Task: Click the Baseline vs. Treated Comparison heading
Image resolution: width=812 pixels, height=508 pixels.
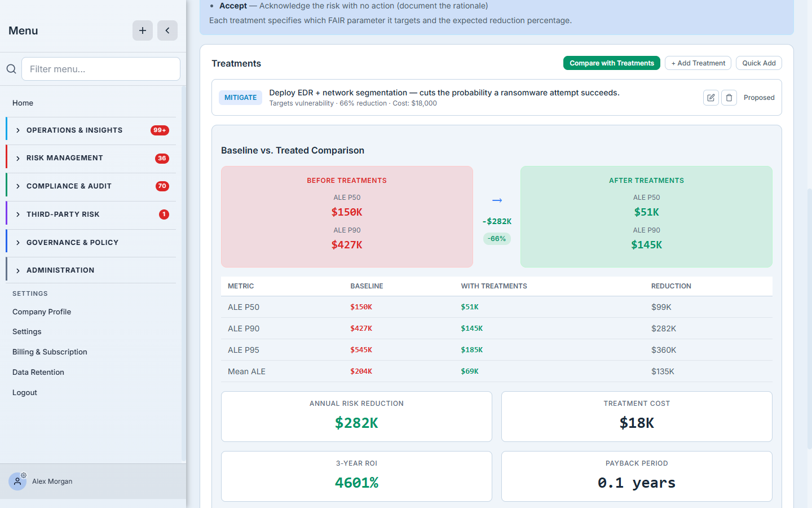Action: [293, 150]
